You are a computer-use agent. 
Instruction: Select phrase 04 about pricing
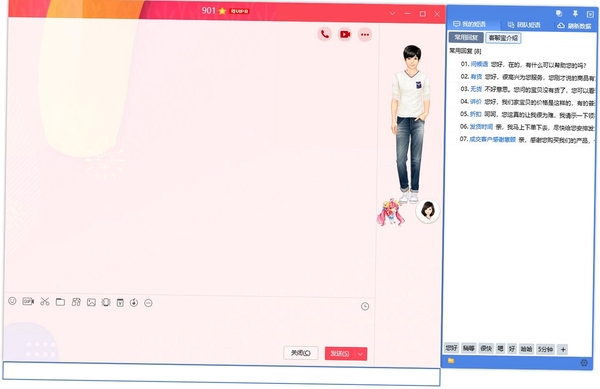click(527, 102)
